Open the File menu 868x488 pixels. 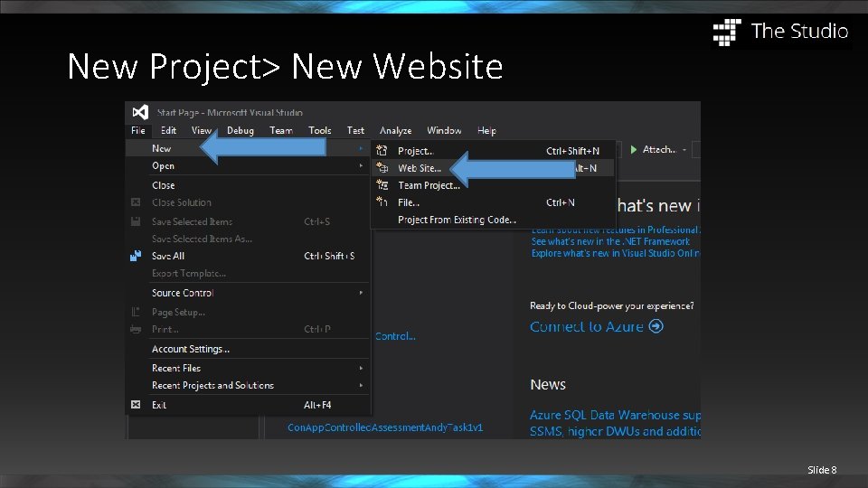coord(137,130)
